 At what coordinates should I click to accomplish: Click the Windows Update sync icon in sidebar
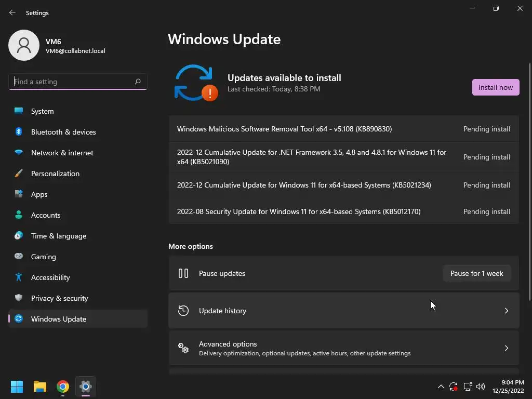coord(19,318)
